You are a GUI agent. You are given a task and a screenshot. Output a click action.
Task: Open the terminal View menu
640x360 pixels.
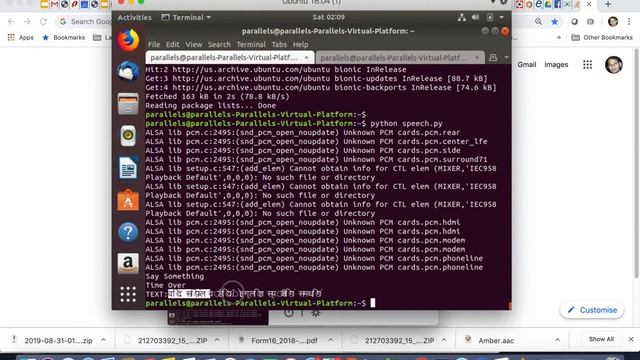pos(193,44)
